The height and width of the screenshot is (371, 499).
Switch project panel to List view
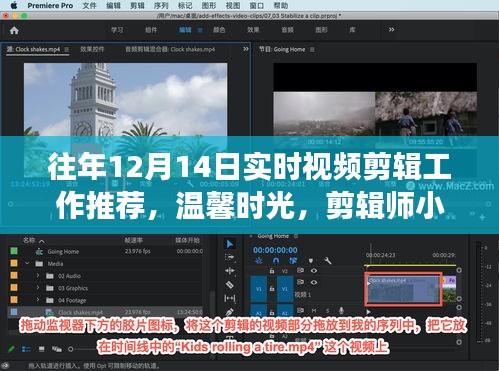pos(26,349)
